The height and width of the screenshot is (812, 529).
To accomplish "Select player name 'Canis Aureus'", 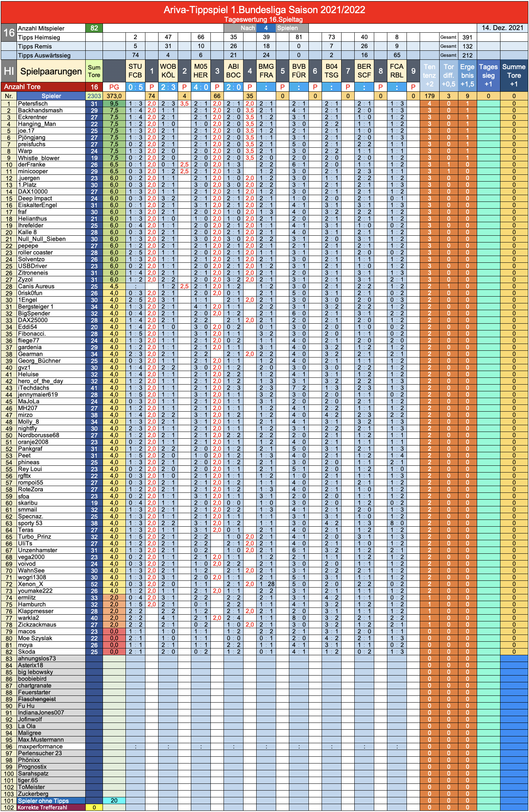I will (x=36, y=286).
